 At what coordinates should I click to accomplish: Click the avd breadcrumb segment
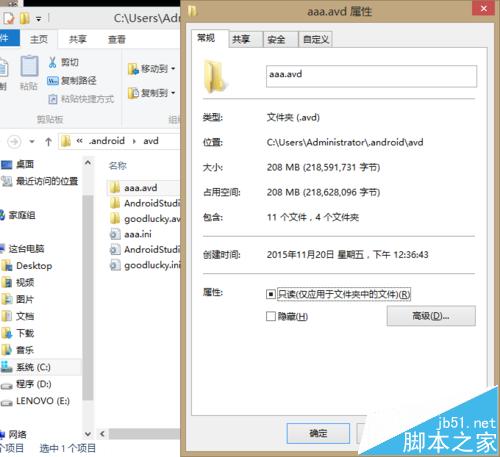[x=151, y=141]
